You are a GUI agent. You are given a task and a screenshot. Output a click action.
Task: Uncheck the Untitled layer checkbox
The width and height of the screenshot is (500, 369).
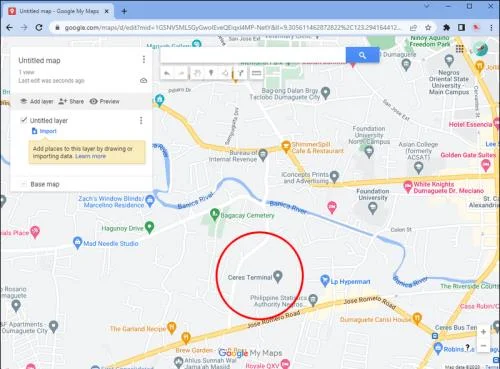pos(24,120)
